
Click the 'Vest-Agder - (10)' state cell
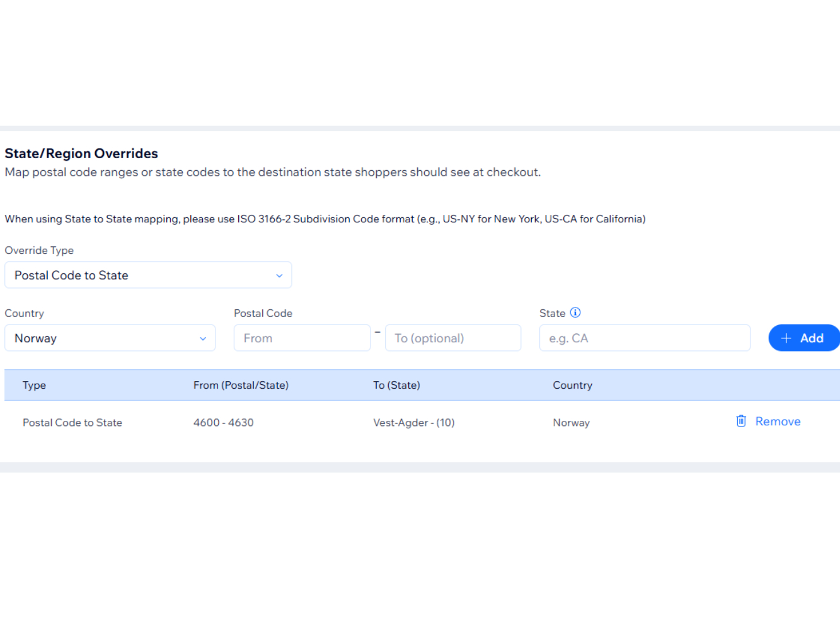point(413,423)
